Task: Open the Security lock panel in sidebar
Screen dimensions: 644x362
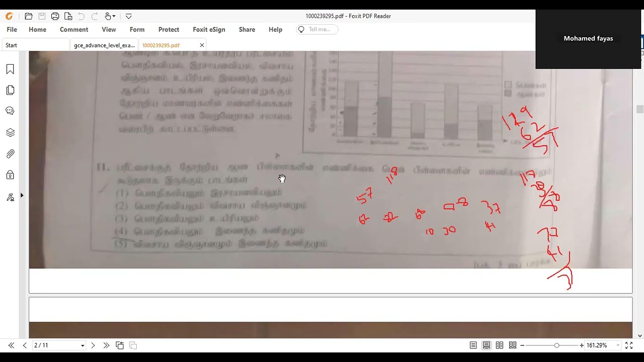Action: tap(10, 175)
